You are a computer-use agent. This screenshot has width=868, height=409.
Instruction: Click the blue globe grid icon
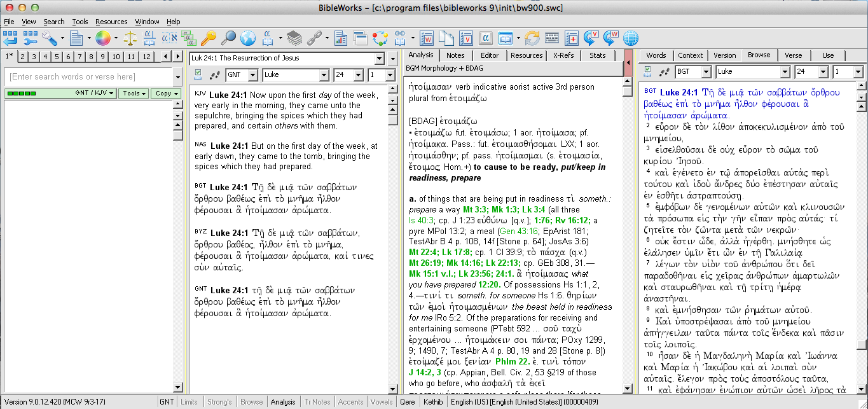point(630,38)
